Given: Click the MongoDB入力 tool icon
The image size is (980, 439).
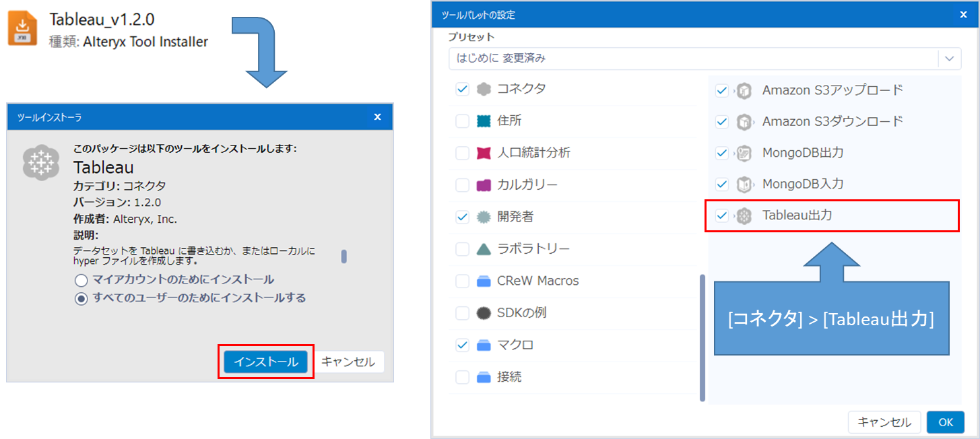Looking at the screenshot, I should point(744,184).
